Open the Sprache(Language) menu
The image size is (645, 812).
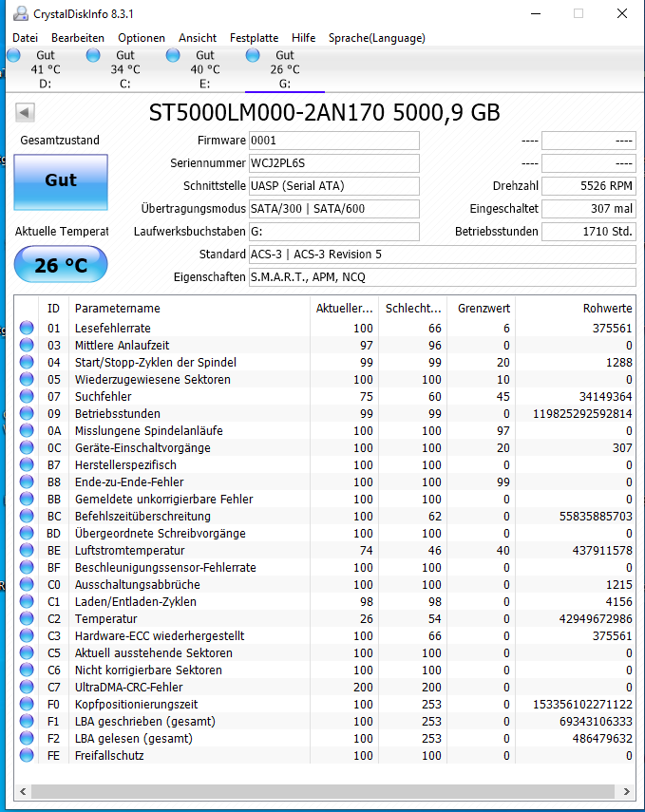(376, 38)
